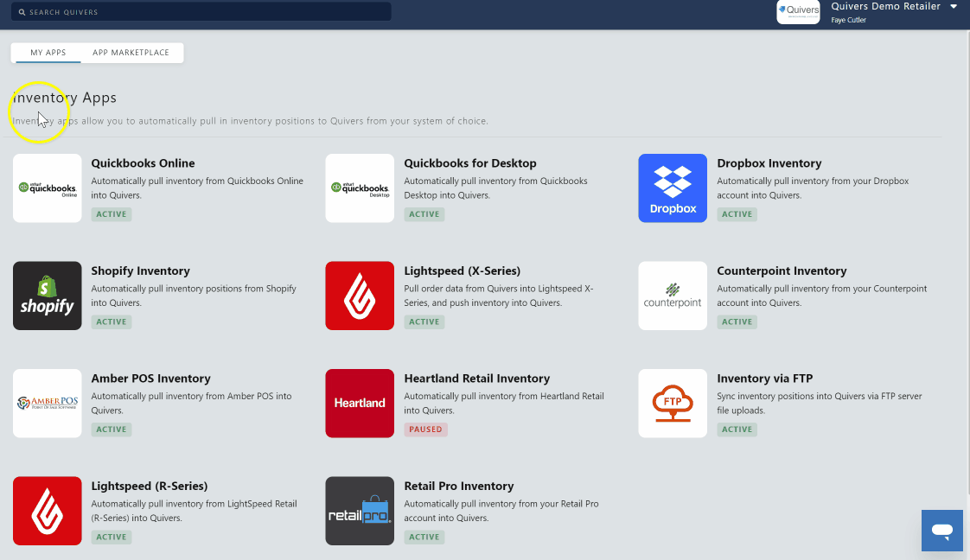
Task: Switch to the My Apps tab
Action: click(48, 53)
